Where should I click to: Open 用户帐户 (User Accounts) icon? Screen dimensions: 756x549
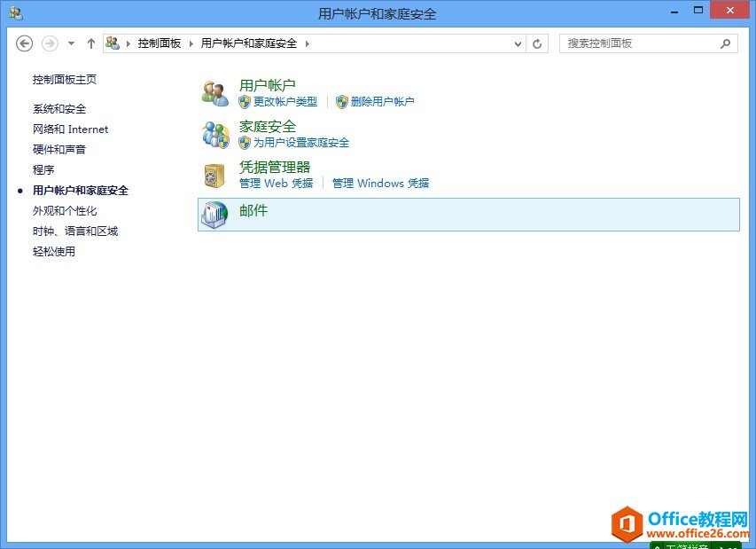point(268,84)
